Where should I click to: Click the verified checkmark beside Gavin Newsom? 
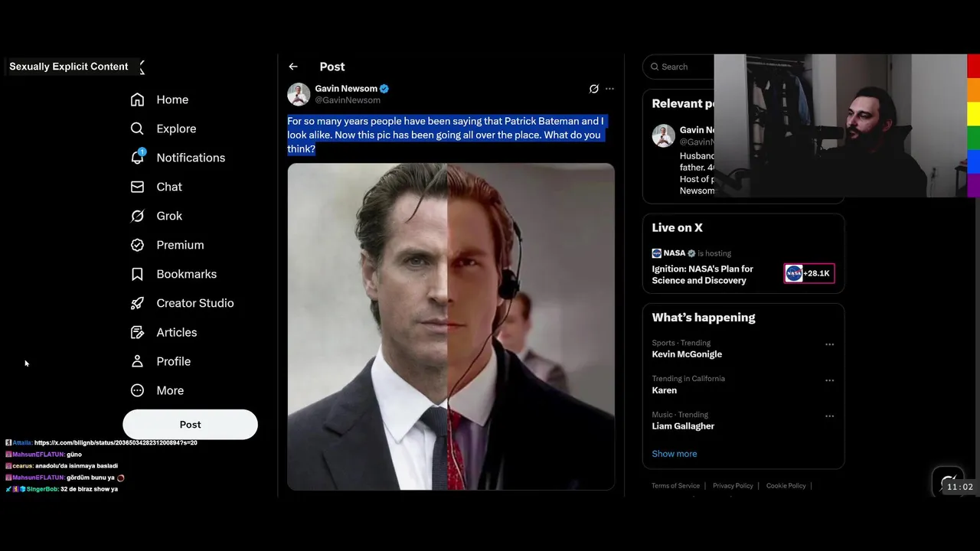[384, 89]
